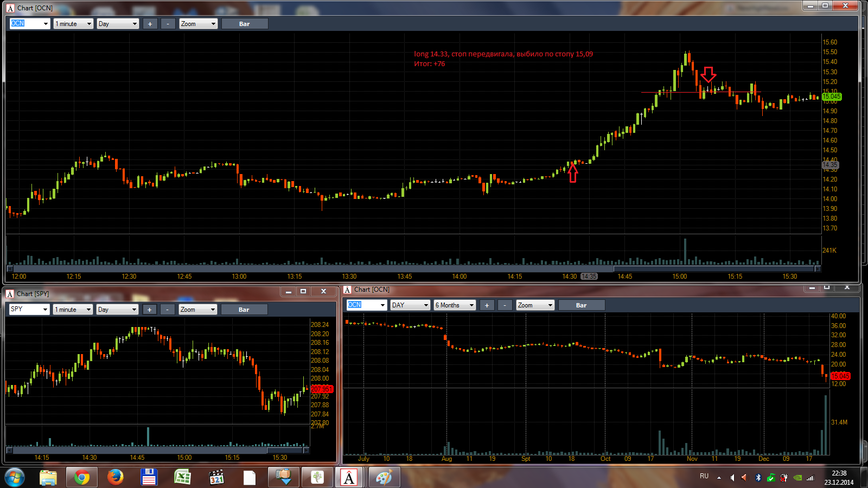This screenshot has width=868, height=488.
Task: Click the red 207.951 price label on SPY chart
Action: pyautogui.click(x=322, y=389)
